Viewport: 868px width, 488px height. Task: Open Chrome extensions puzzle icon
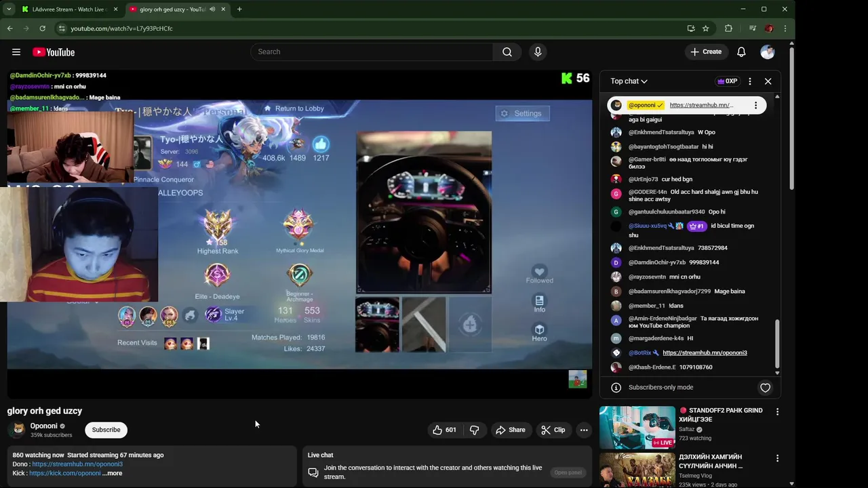pos(729,28)
